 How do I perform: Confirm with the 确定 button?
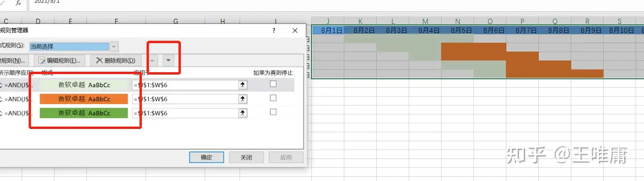tap(207, 157)
